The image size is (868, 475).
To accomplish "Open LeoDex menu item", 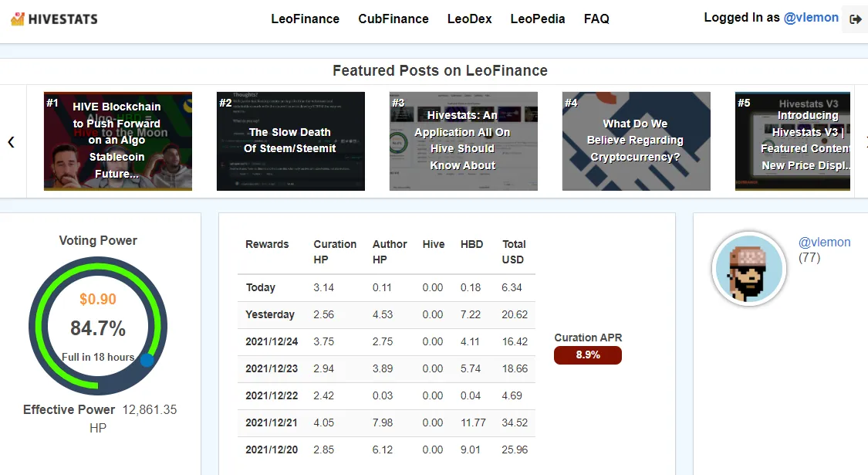I will (x=469, y=19).
